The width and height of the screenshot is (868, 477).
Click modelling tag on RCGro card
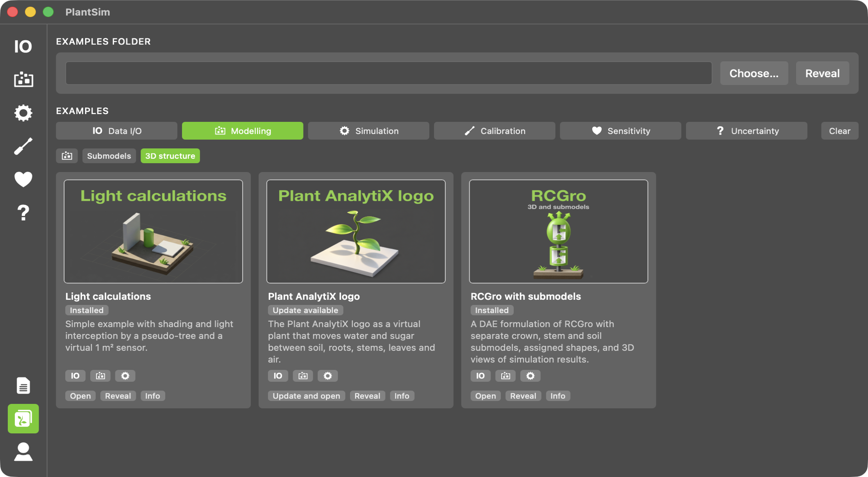click(x=505, y=376)
